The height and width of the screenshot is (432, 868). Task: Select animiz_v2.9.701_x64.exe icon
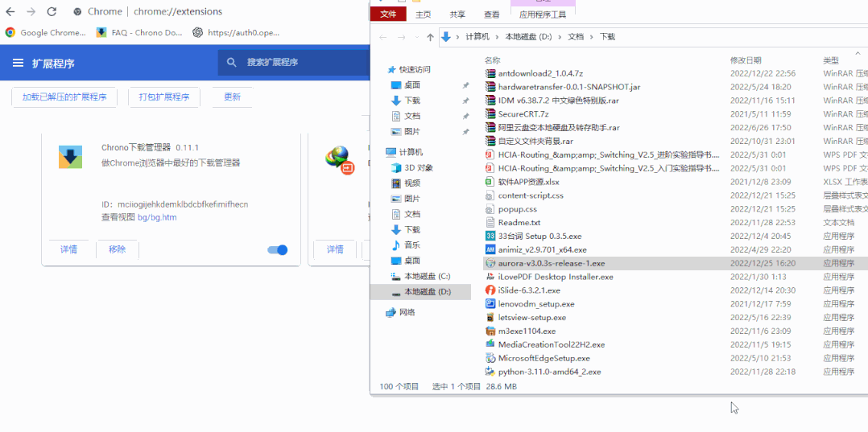click(x=490, y=249)
